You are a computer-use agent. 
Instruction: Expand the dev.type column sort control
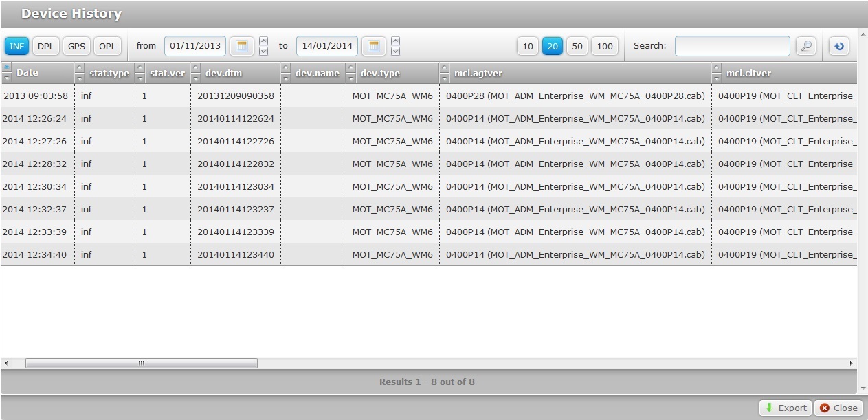coord(350,72)
